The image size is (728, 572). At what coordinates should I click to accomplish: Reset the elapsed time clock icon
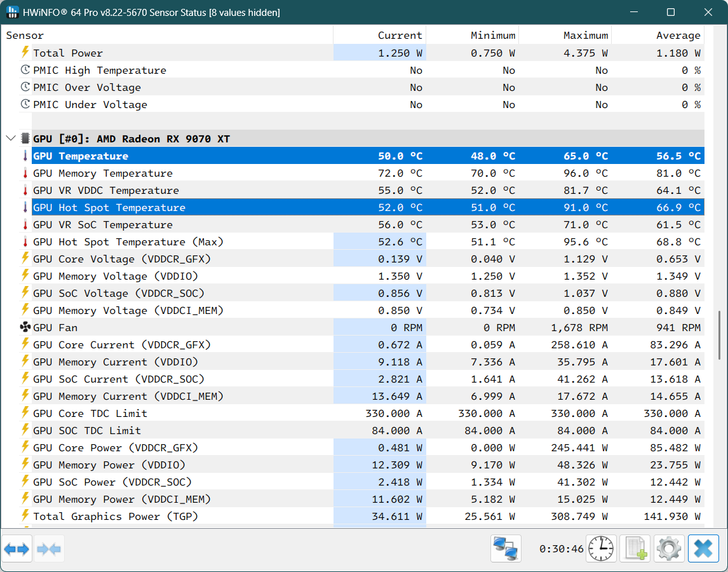[601, 548]
